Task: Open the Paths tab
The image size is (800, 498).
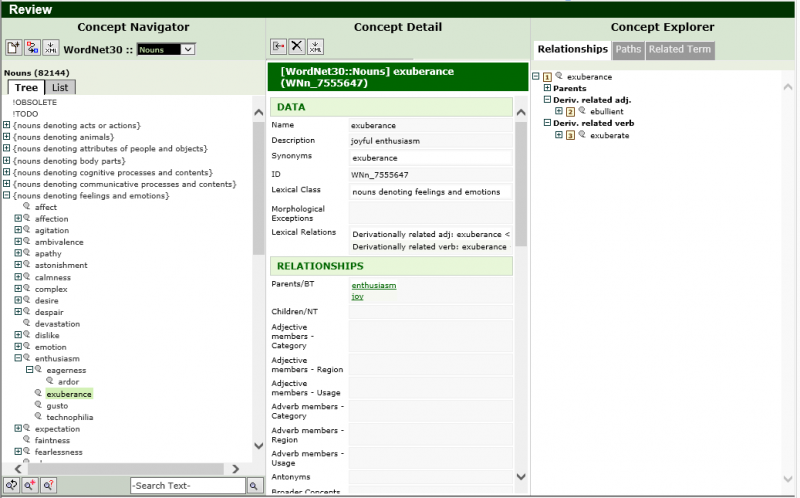Action: 628,49
